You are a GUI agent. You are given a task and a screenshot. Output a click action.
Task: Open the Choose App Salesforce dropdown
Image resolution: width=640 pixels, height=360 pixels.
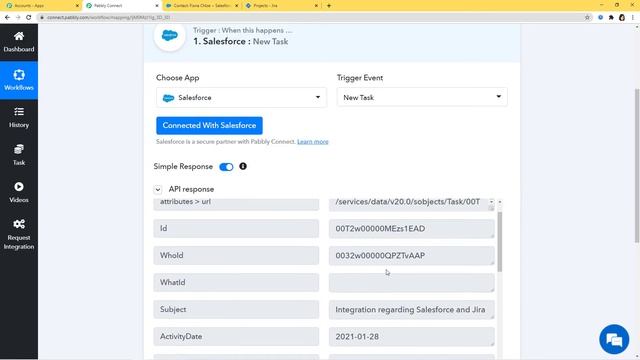[241, 98]
